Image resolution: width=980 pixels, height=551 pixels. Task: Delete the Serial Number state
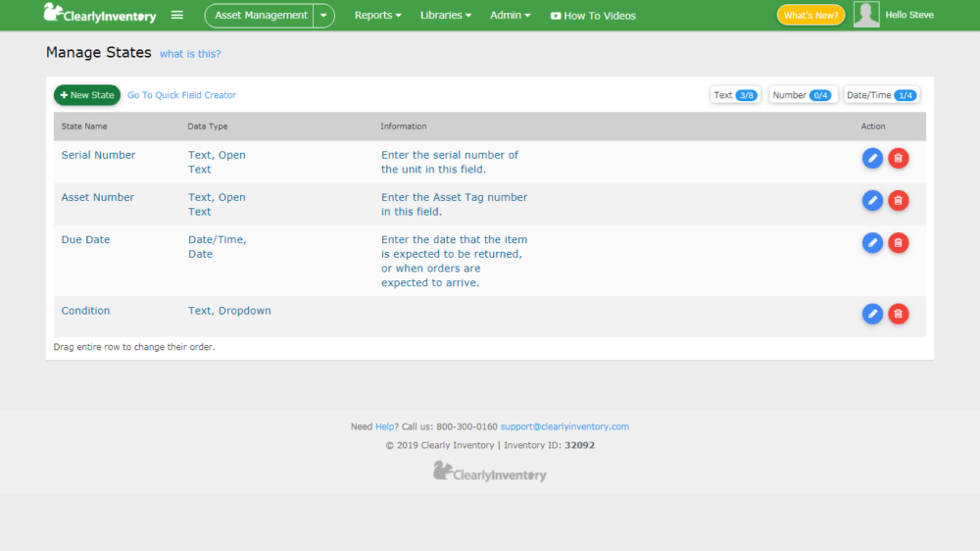coord(898,158)
